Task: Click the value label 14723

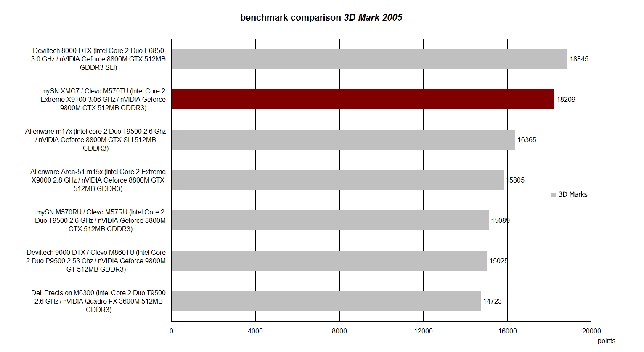Action: pos(492,301)
